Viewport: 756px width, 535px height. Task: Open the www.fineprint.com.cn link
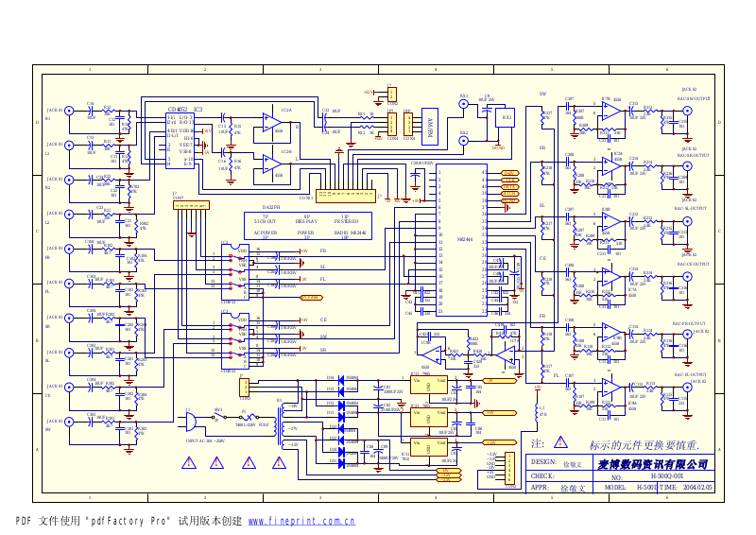(301, 521)
